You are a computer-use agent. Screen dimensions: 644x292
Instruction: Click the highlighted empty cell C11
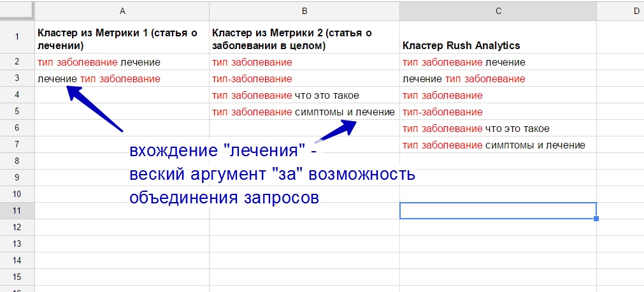498,210
